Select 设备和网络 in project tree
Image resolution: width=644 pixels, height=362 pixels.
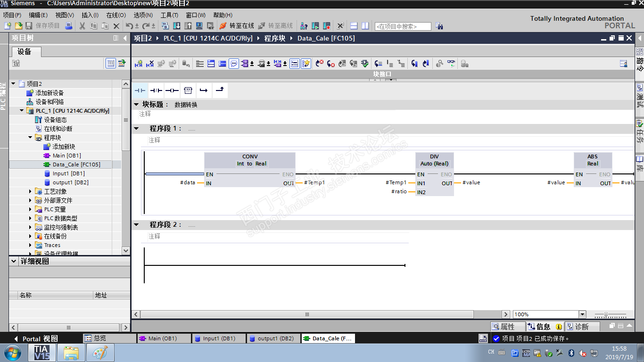(x=50, y=102)
